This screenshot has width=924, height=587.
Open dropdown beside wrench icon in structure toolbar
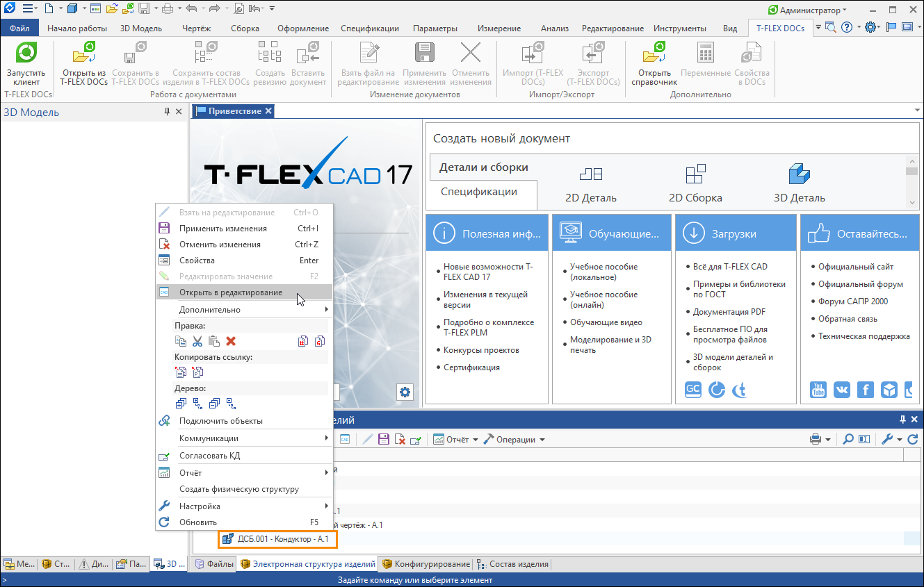tap(900, 440)
